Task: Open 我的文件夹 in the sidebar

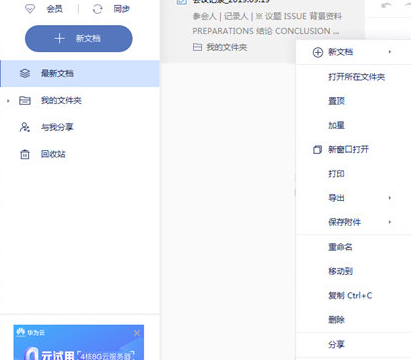Action: 61,100
